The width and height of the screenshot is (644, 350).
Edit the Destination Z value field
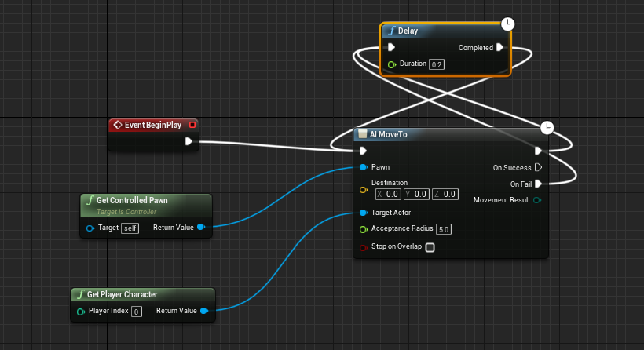[x=445, y=194]
